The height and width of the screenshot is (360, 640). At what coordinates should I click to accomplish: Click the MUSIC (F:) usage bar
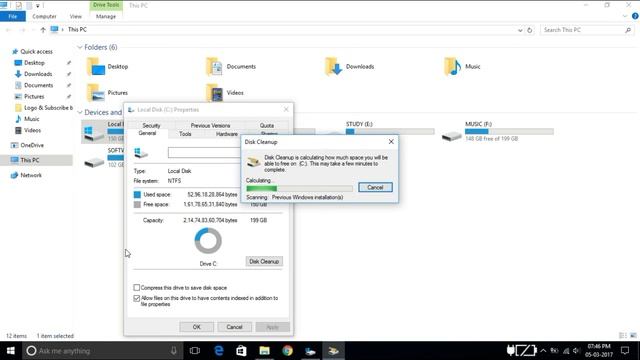(509, 131)
